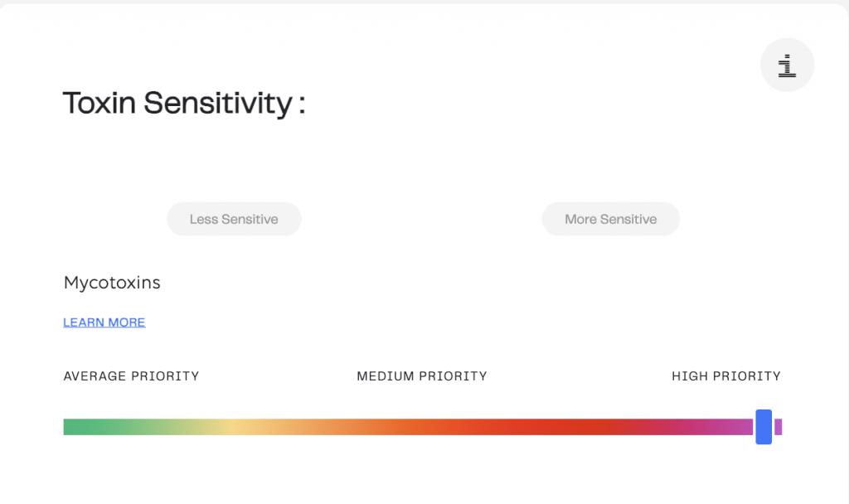Select the More Sensitive pill
This screenshot has width=849, height=504.
(611, 219)
